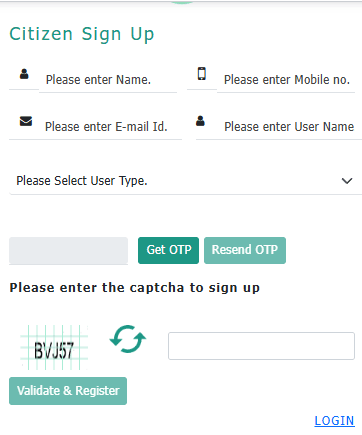Expand User Type list via chevron arrow
Screen dimensions: 362x435
(347, 181)
